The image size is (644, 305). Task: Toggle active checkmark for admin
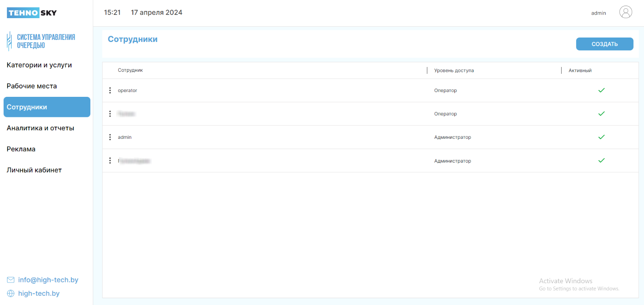[x=601, y=137]
